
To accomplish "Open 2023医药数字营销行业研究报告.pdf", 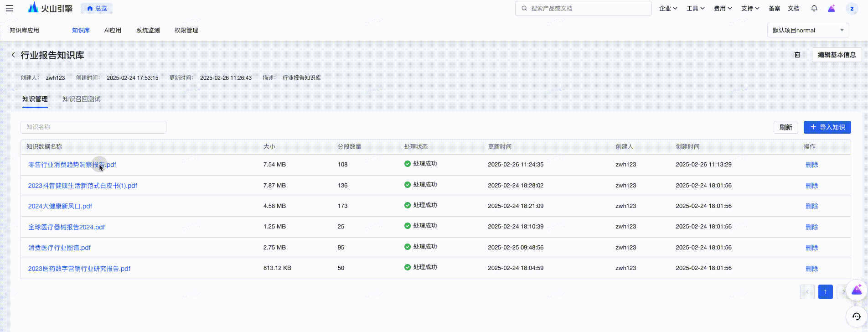I will pyautogui.click(x=79, y=269).
